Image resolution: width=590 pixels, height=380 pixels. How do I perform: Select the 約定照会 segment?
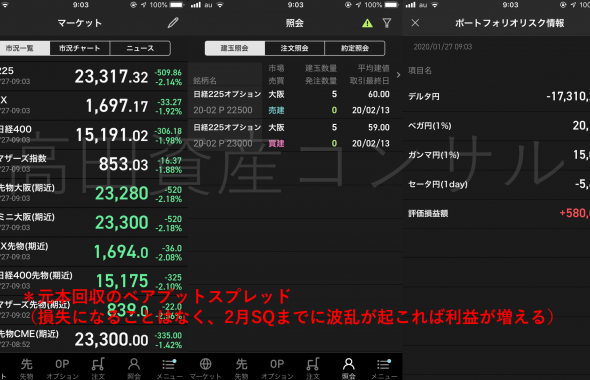(355, 48)
